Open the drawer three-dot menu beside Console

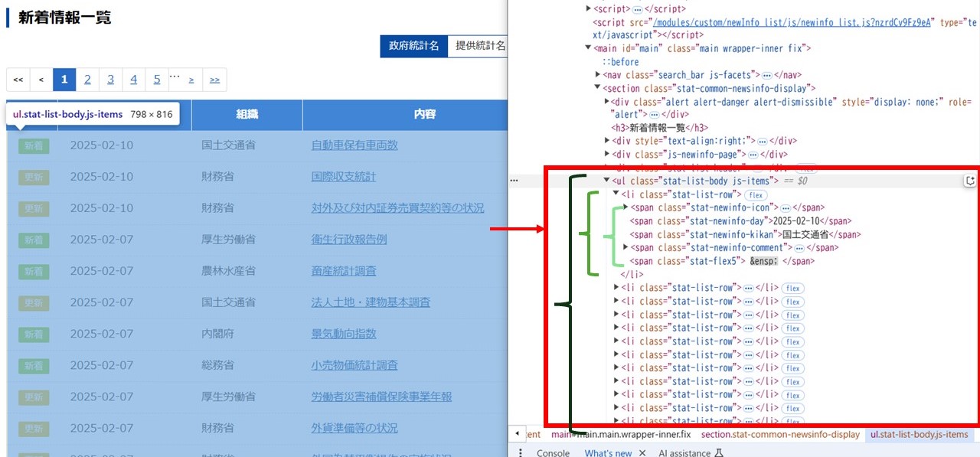521,453
